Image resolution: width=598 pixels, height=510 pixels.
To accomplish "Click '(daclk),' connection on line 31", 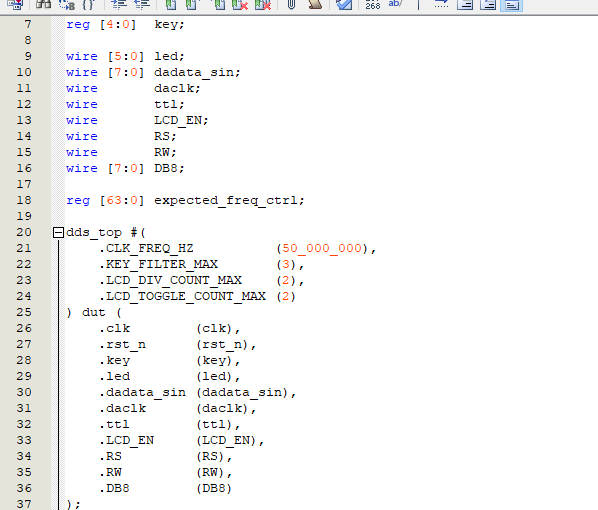I will click(226, 409).
